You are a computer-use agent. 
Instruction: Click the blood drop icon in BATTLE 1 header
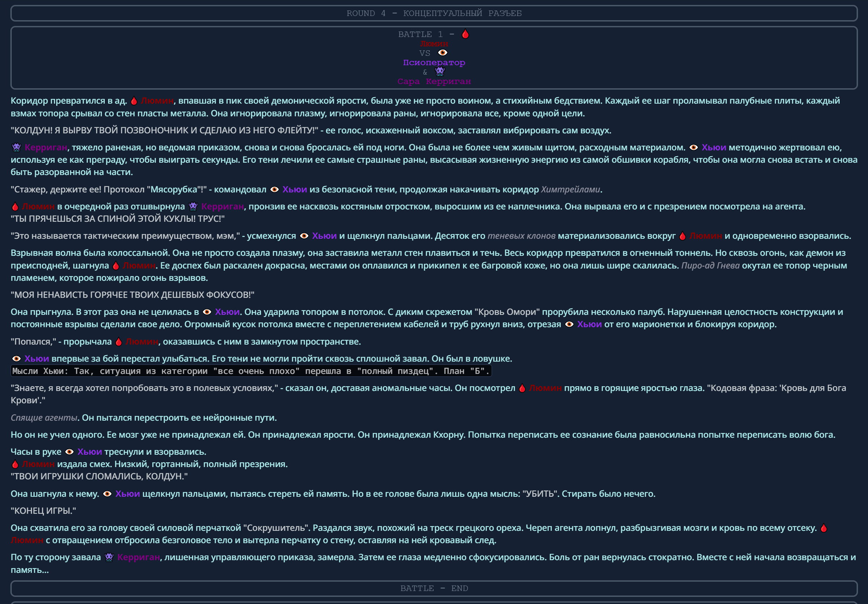point(466,34)
